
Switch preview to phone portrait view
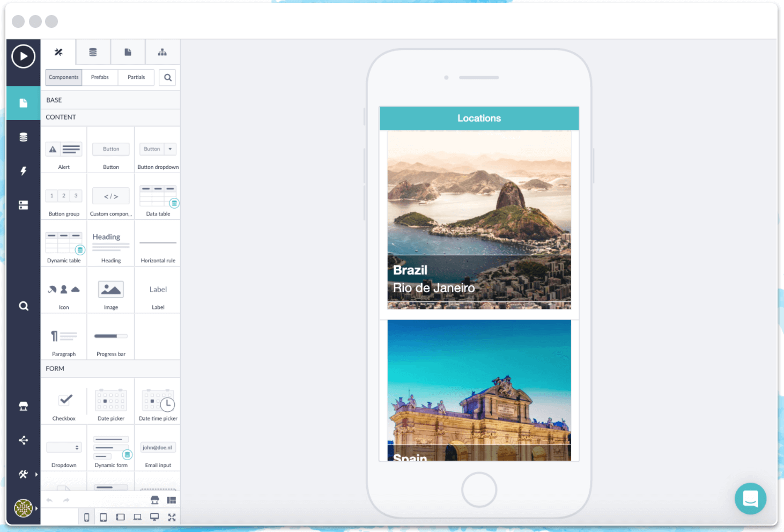pyautogui.click(x=86, y=518)
